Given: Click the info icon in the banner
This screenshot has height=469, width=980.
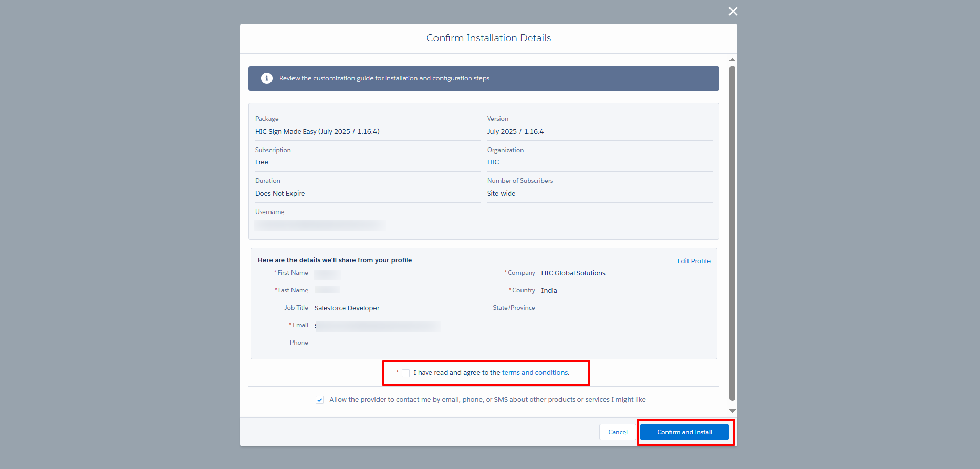Looking at the screenshot, I should 266,78.
